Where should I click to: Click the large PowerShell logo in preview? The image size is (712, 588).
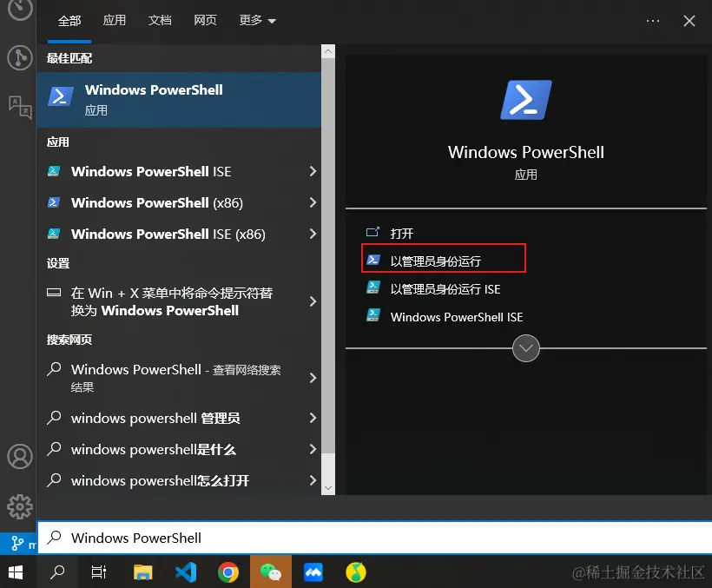click(x=526, y=100)
